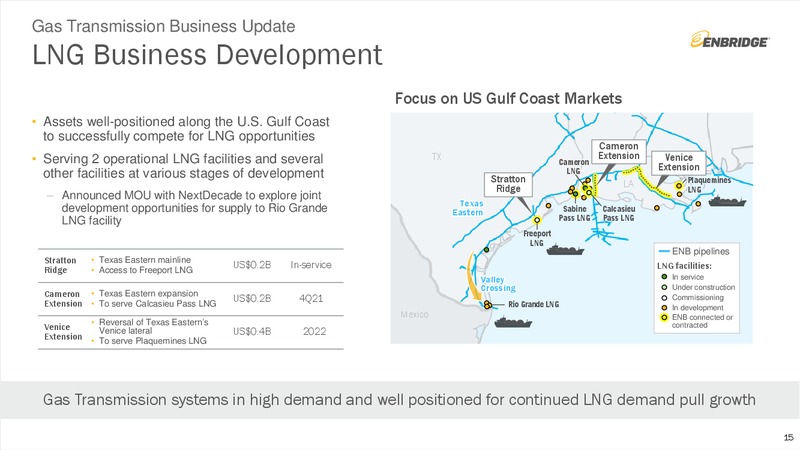The height and width of the screenshot is (450, 800).
Task: Click the Freeport LNG yellow marker
Action: 537,220
